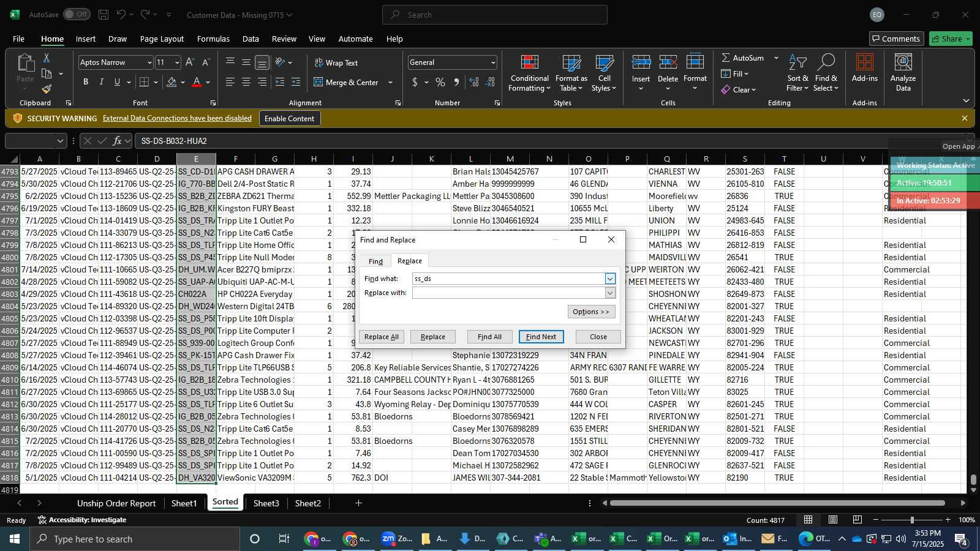Apply Italic formatting

coord(101,82)
